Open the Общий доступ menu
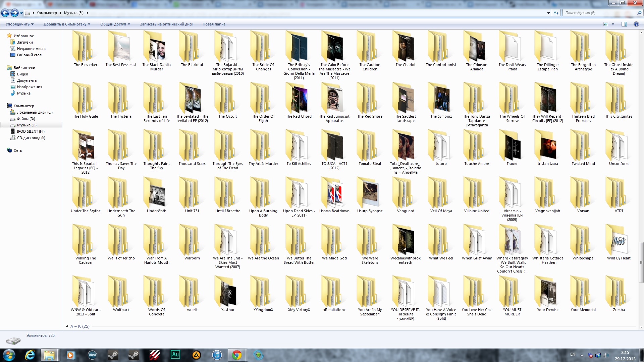644x362 pixels. click(115, 24)
